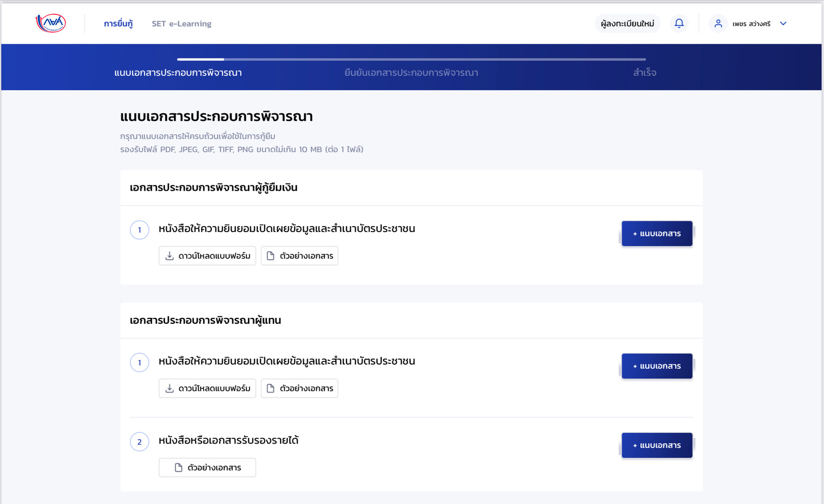Click number 2 circle beside income certificate
This screenshot has height=504, width=824.
pos(140,441)
